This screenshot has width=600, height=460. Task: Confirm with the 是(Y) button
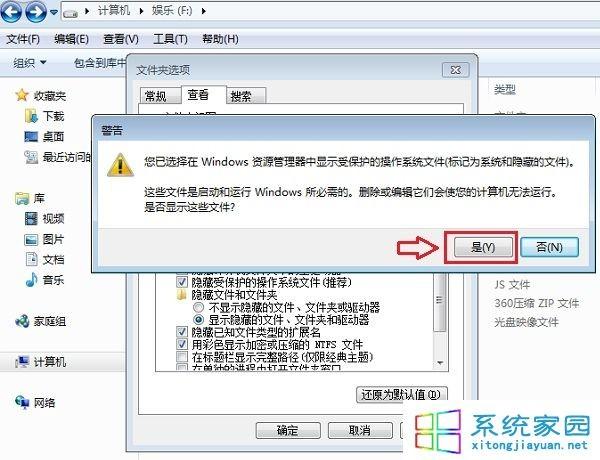pyautogui.click(x=483, y=247)
